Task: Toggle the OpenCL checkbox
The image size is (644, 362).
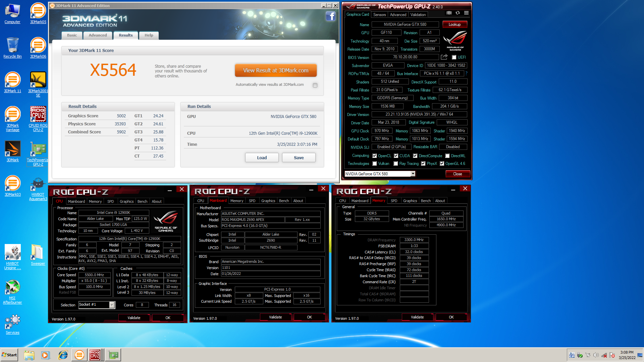Action: [x=375, y=156]
